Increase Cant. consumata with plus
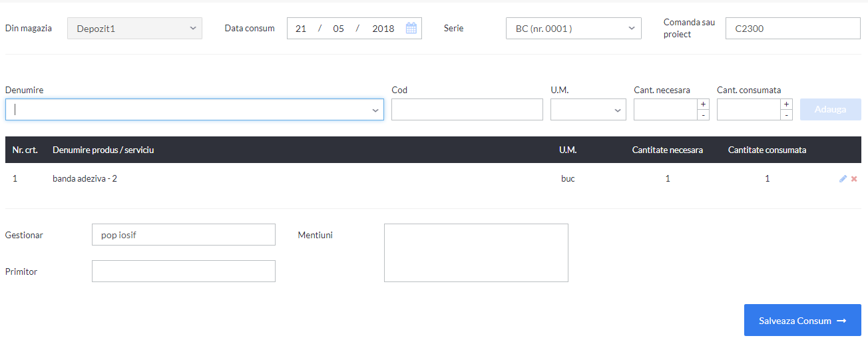The width and height of the screenshot is (868, 350). (x=786, y=104)
